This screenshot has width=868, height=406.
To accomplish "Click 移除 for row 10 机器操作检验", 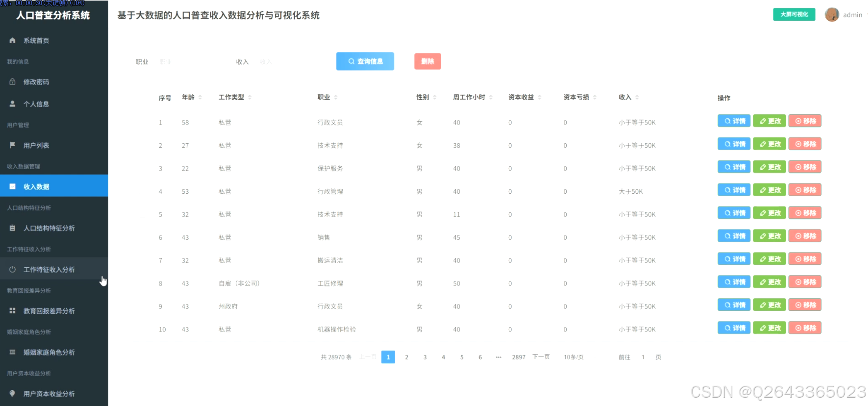I will [805, 328].
